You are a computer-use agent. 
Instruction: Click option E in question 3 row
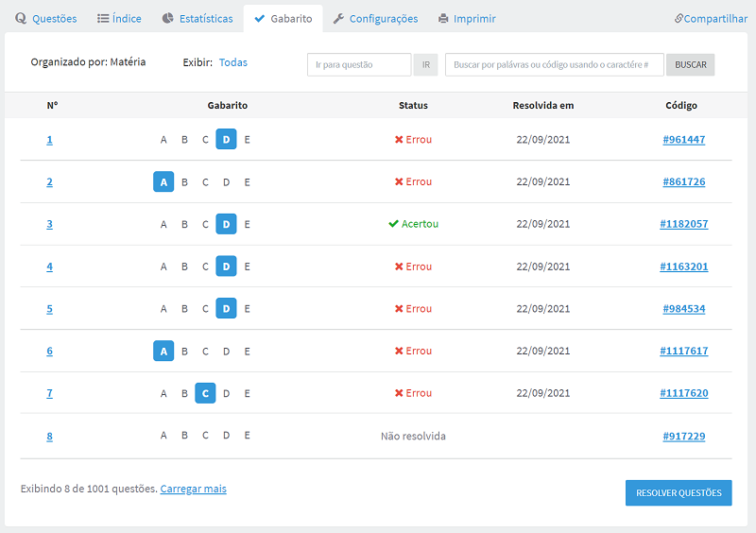[x=247, y=224]
